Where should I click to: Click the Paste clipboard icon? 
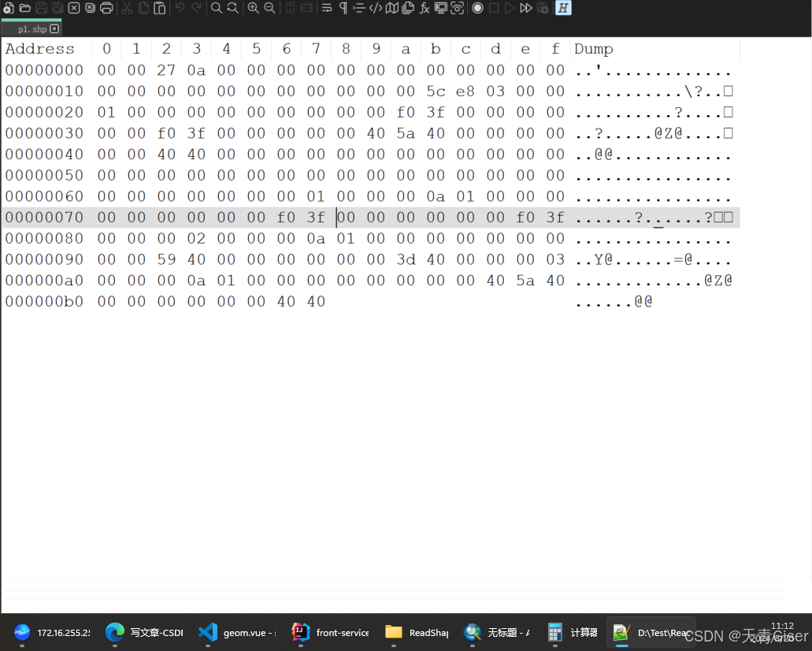(x=160, y=8)
